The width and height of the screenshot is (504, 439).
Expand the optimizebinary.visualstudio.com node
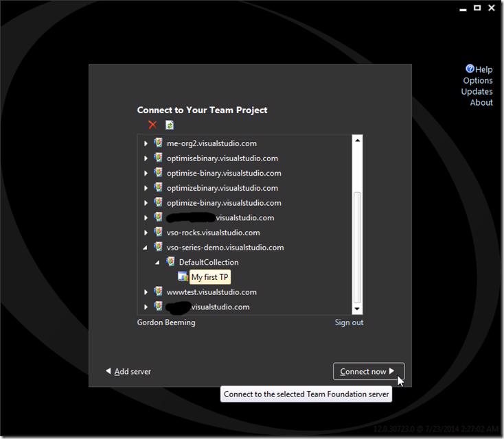146,188
